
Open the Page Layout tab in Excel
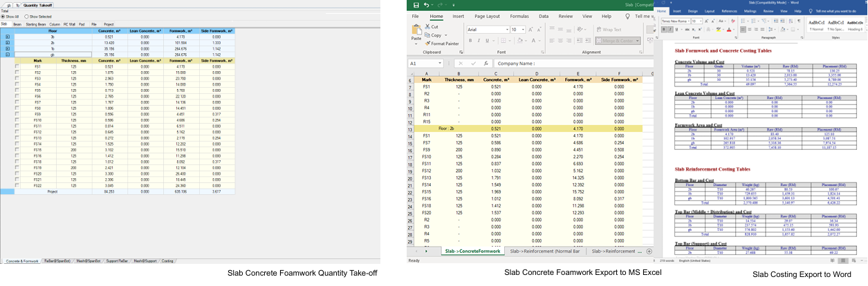(487, 16)
